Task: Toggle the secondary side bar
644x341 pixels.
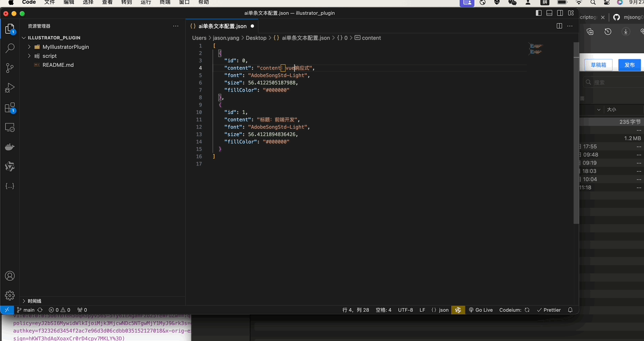Action: pos(560,13)
